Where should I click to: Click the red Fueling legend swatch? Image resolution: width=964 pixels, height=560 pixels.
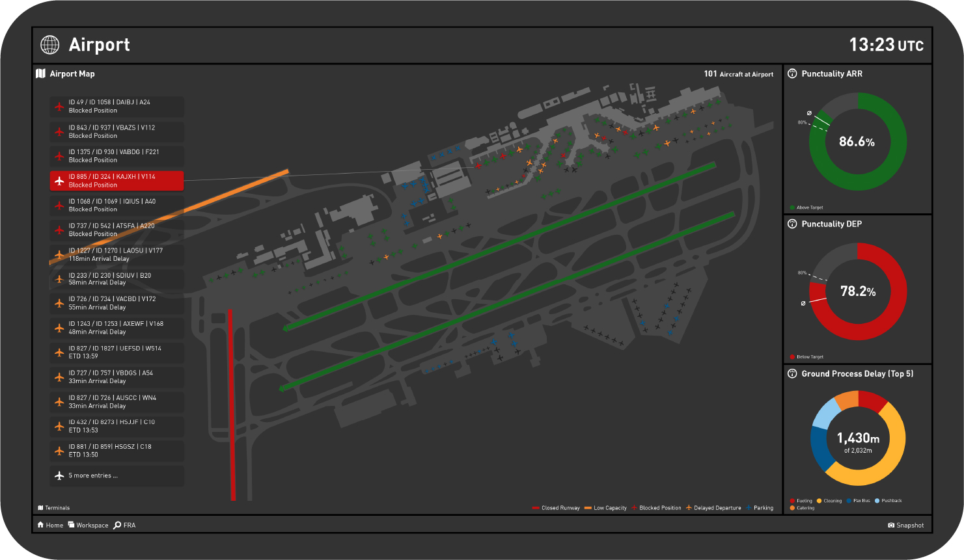tap(792, 501)
